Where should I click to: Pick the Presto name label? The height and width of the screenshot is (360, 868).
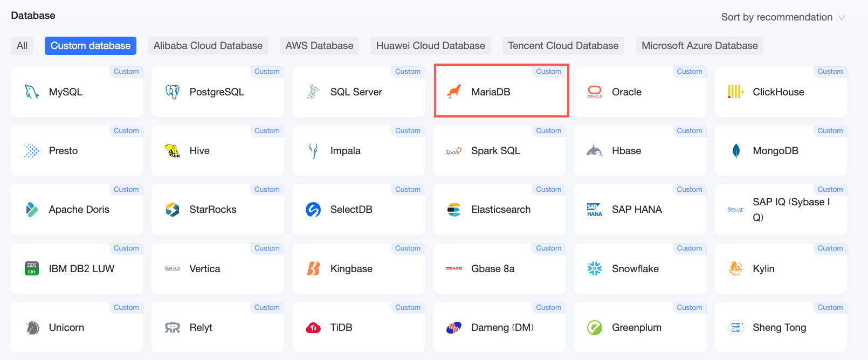[64, 151]
